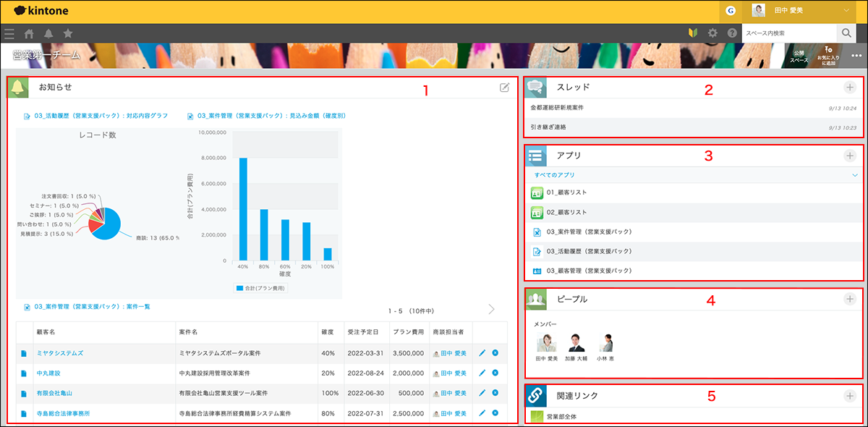Expand the すべてのアプリ app filter dropdown
Viewport: 868px width, 427px height.
click(854, 175)
